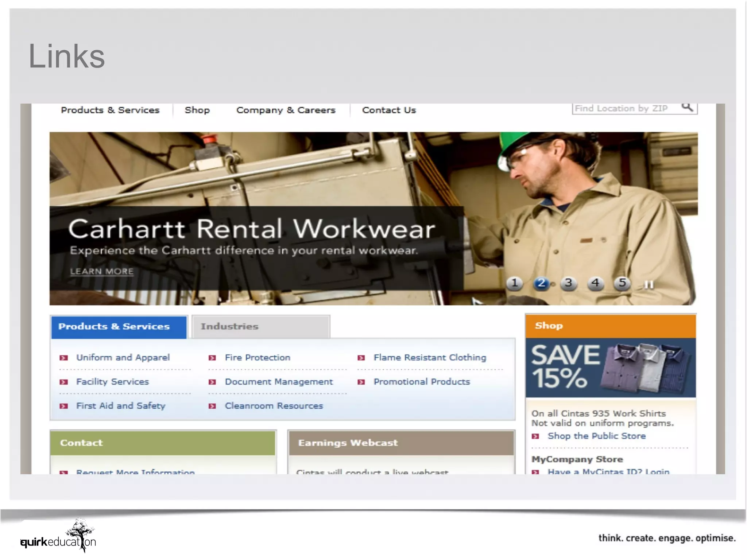The image size is (747, 560).
Task: Click red arrow icon beside Promotional Products
Action: coord(361,382)
